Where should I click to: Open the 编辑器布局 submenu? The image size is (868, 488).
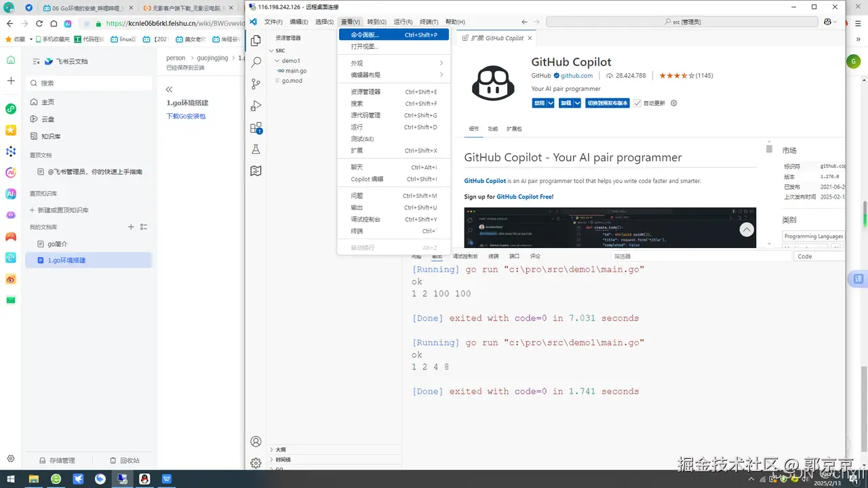[x=393, y=75]
